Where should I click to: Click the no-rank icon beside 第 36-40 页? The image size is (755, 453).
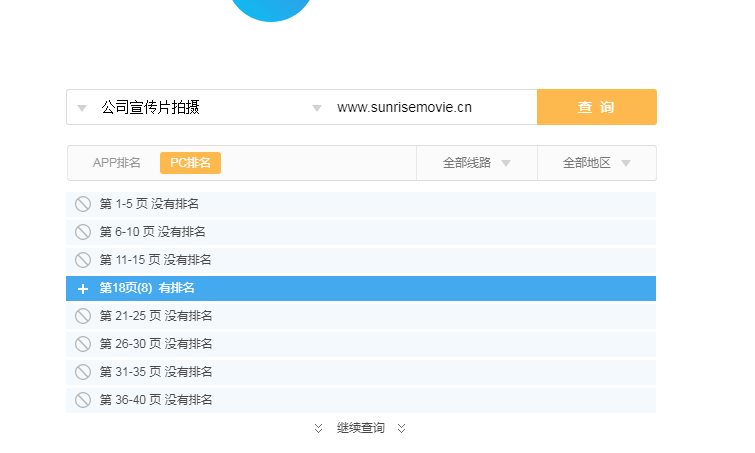(83, 400)
